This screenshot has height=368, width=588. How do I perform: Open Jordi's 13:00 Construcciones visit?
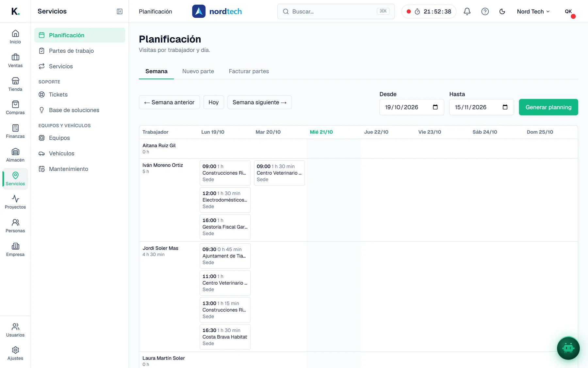pyautogui.click(x=225, y=310)
